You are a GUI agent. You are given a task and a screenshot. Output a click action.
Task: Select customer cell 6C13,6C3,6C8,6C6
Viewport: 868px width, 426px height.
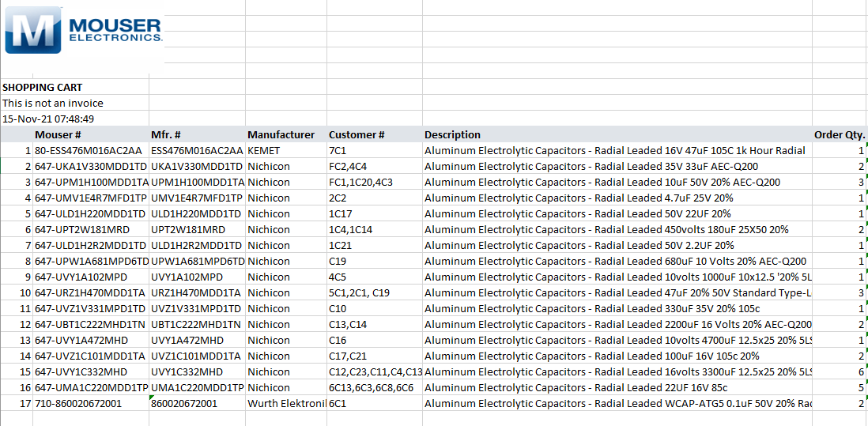pos(371,388)
